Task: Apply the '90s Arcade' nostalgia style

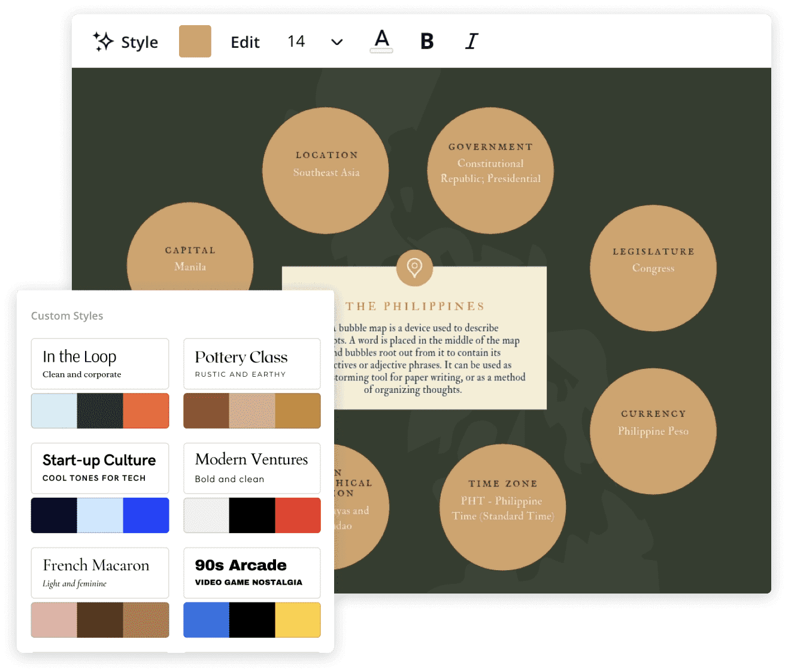Action: (251, 573)
